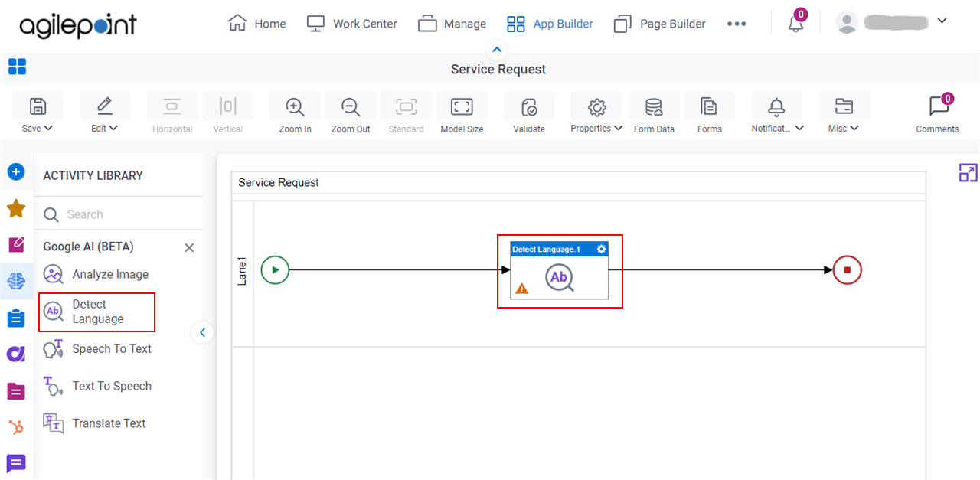This screenshot has height=480, width=980.
Task: Click the app grid icon
Action: point(17,67)
